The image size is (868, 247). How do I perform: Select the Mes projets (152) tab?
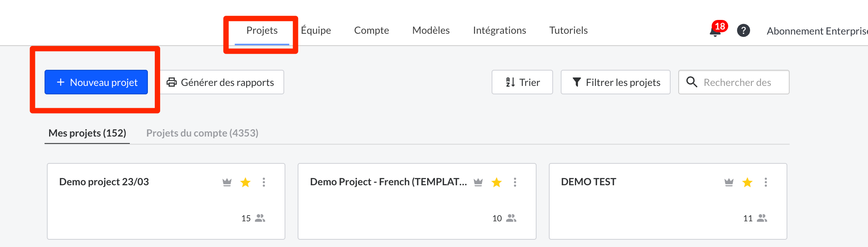(x=87, y=133)
